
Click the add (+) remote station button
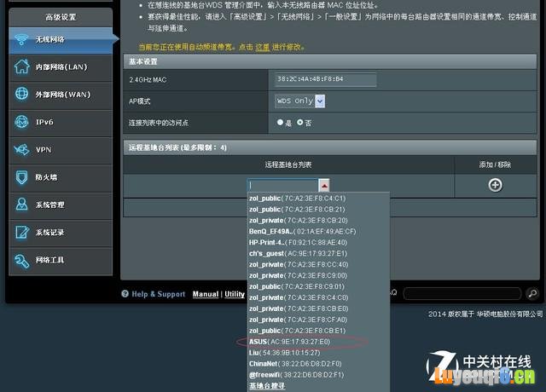495,185
